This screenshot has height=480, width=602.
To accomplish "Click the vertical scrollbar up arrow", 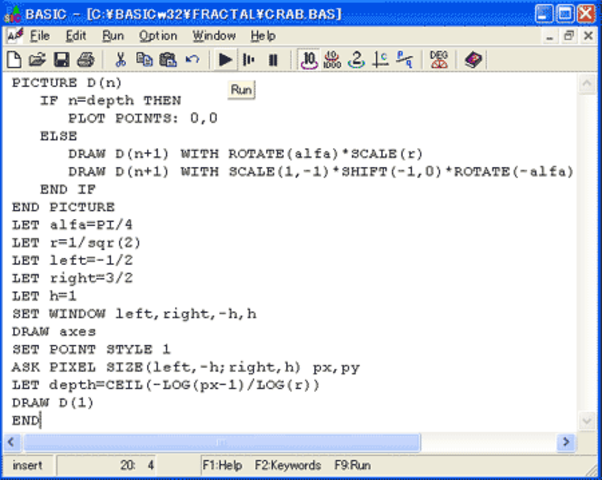I will click(587, 84).
